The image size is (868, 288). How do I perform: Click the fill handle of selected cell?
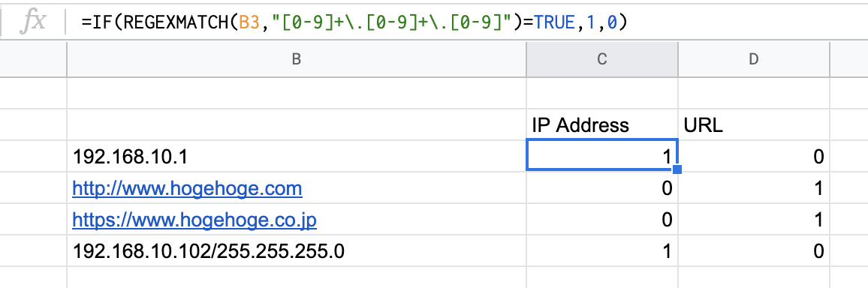(677, 169)
